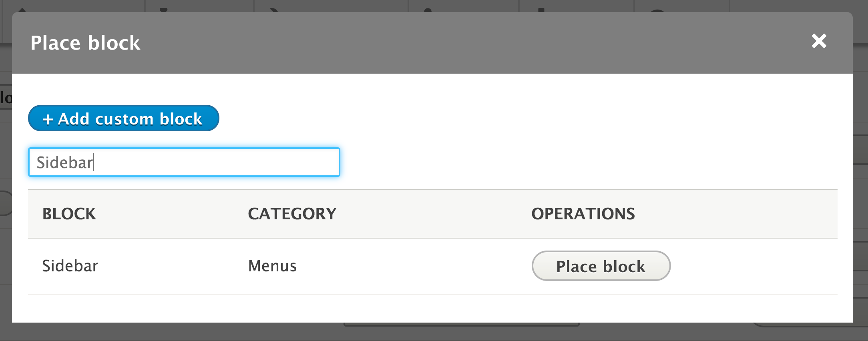Click the BLOCK column header
Image resolution: width=868 pixels, height=341 pixels.
pos(69,214)
